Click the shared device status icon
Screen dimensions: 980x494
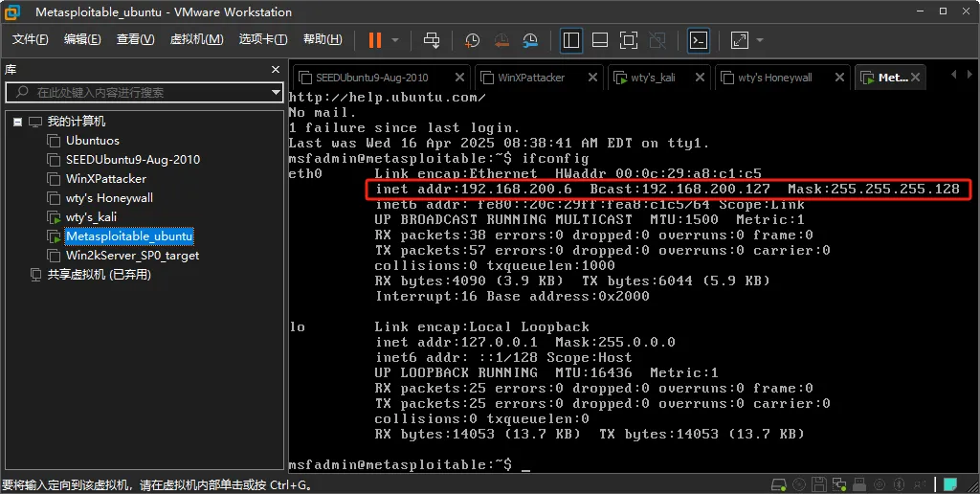click(x=920, y=484)
